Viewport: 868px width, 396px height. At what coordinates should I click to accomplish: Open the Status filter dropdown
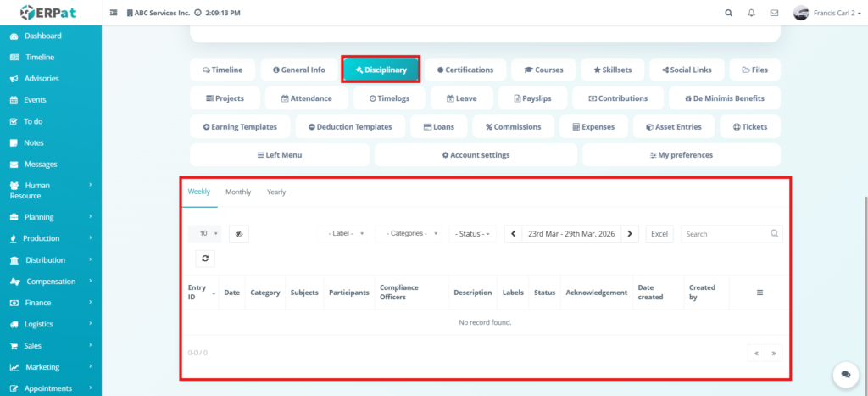(473, 234)
